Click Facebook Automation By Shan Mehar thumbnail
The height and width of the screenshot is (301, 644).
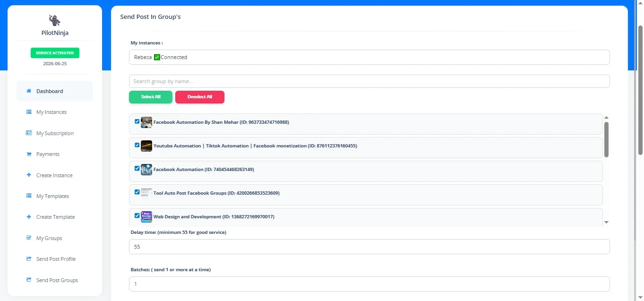click(146, 122)
